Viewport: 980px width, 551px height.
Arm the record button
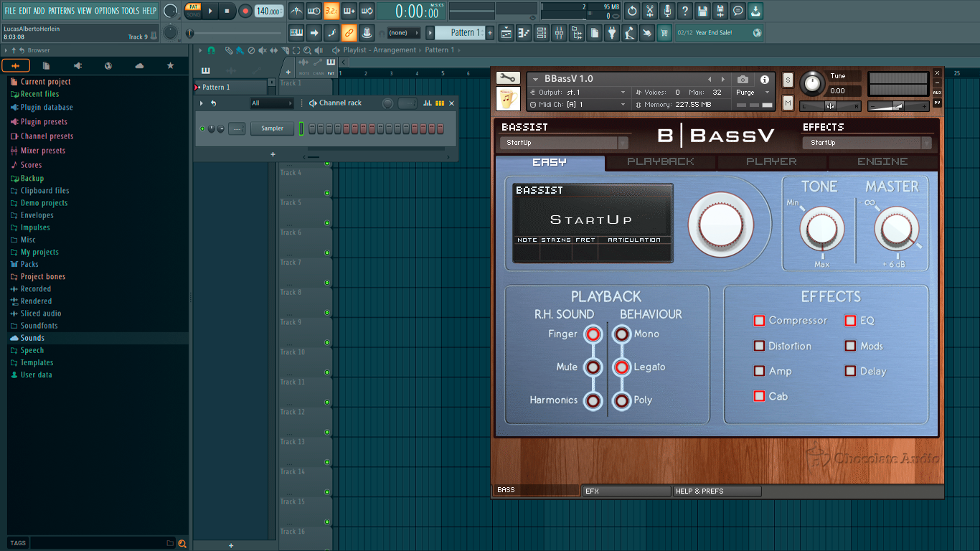tap(245, 11)
